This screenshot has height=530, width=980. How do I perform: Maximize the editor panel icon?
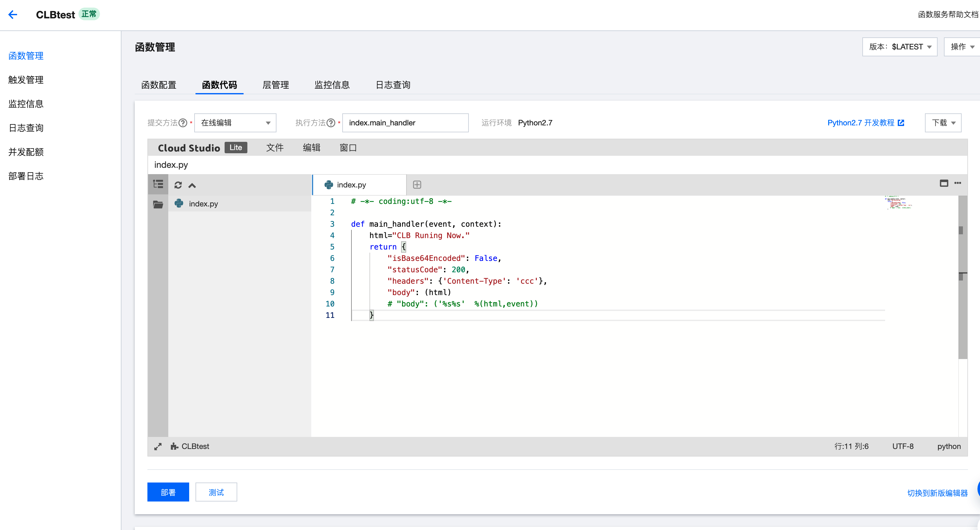tap(944, 183)
